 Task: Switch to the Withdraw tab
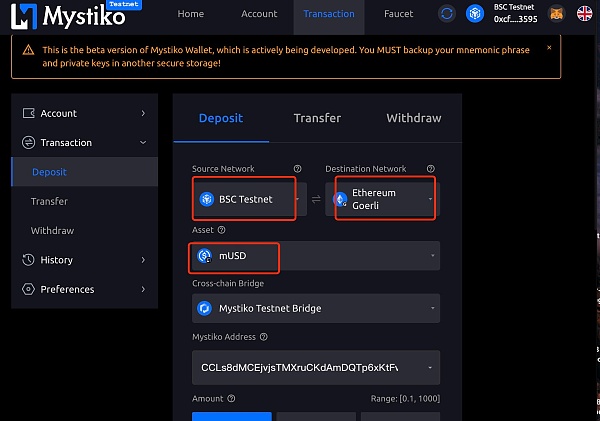click(x=414, y=118)
